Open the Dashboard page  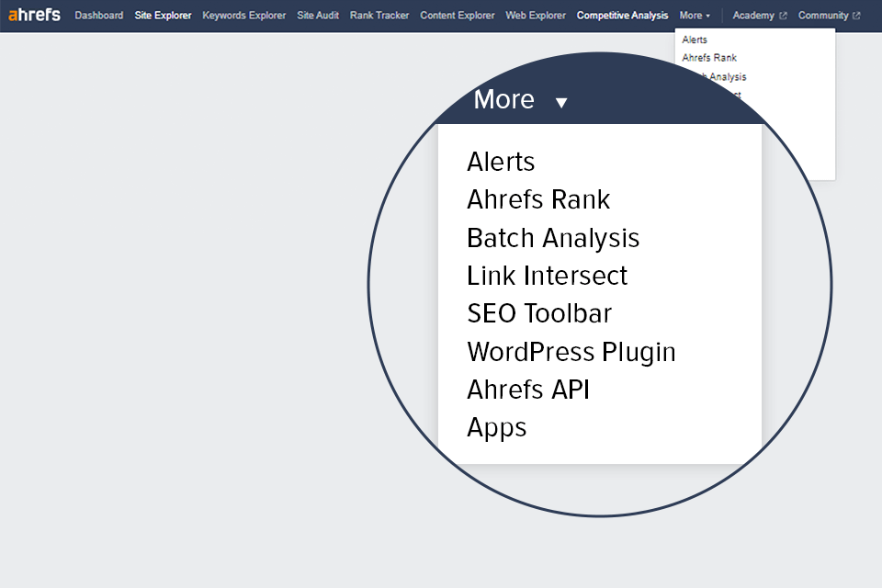(99, 16)
